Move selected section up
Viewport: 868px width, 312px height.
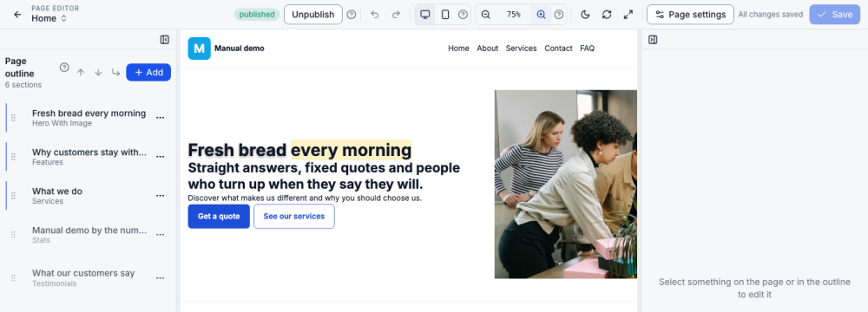pyautogui.click(x=81, y=73)
